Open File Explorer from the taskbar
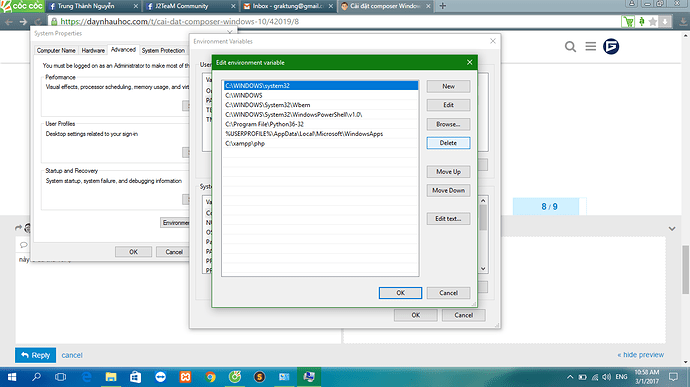This screenshot has width=690, height=387. [x=111, y=377]
